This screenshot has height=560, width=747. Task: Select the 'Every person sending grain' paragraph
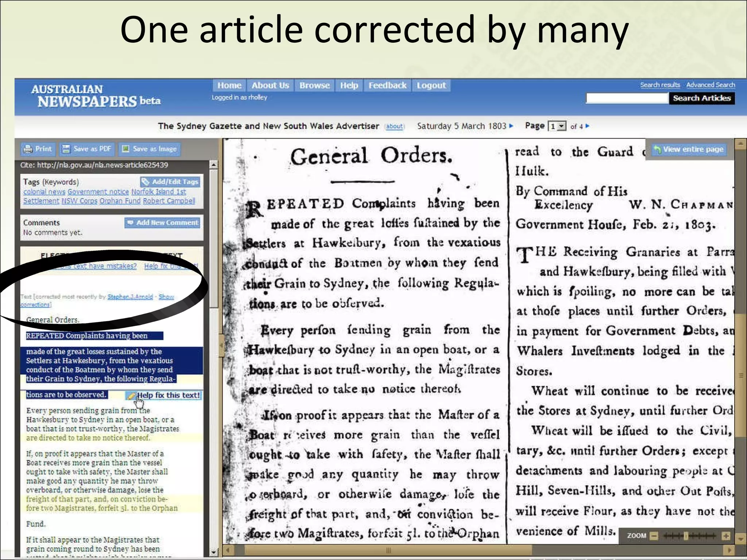click(103, 424)
